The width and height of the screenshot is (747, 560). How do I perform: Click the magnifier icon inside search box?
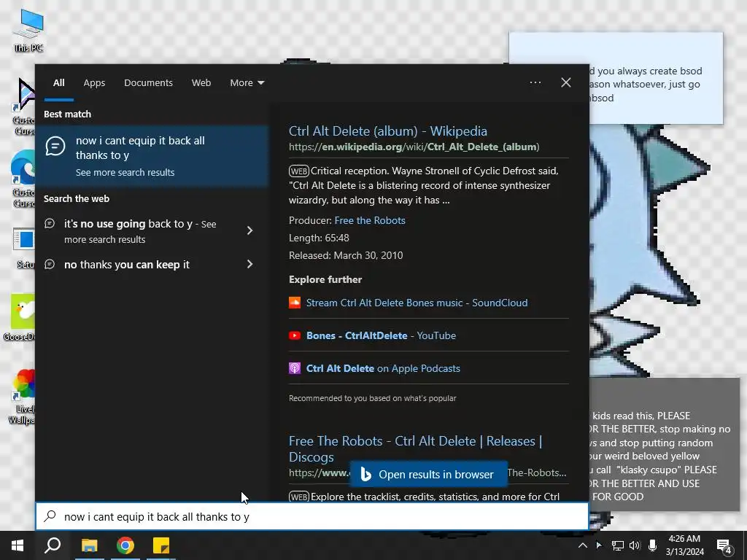click(50, 516)
